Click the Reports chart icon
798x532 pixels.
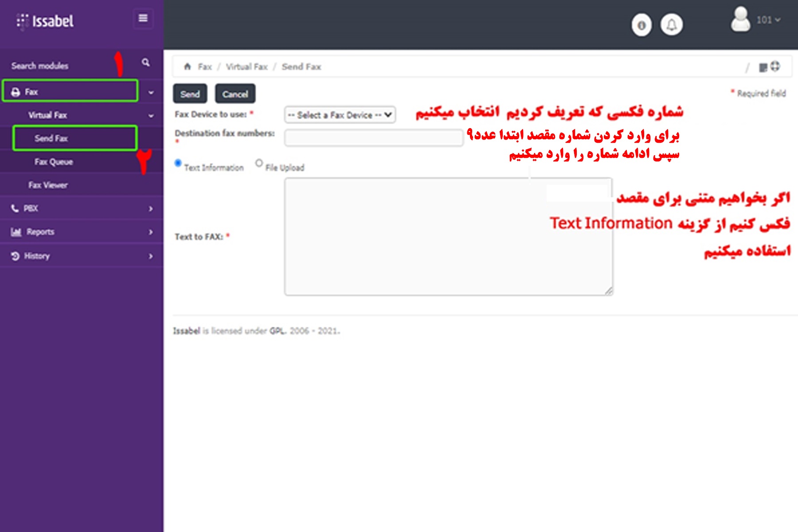(x=16, y=232)
